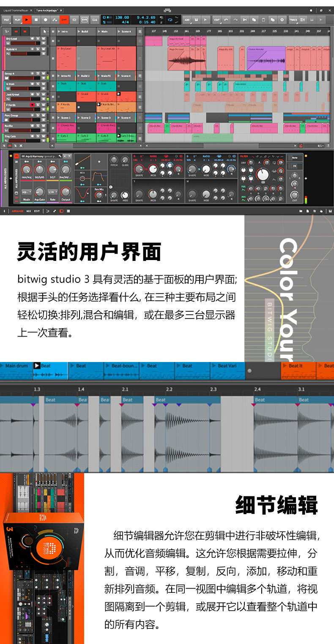Screen dimensions: 334x644
Task: Click the Output knob in Arp & Harmony
Action: 65,192
